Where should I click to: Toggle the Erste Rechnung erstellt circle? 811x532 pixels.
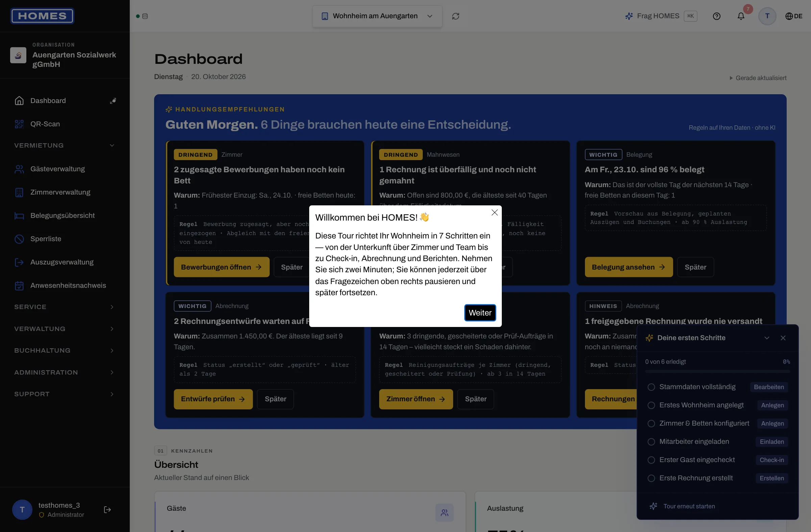click(x=651, y=478)
